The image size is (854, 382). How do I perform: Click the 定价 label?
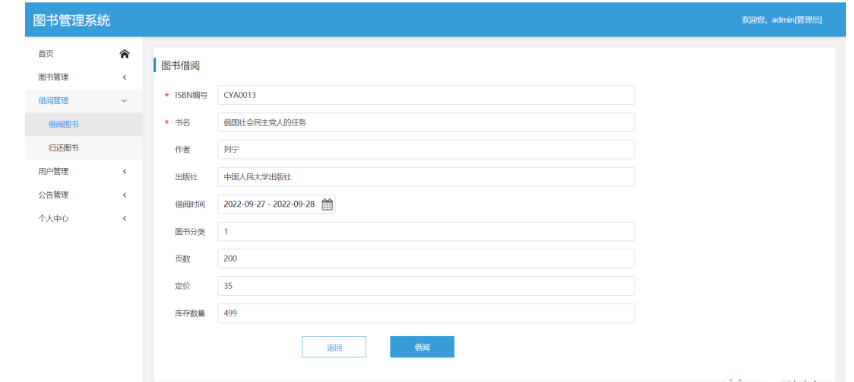coord(182,287)
